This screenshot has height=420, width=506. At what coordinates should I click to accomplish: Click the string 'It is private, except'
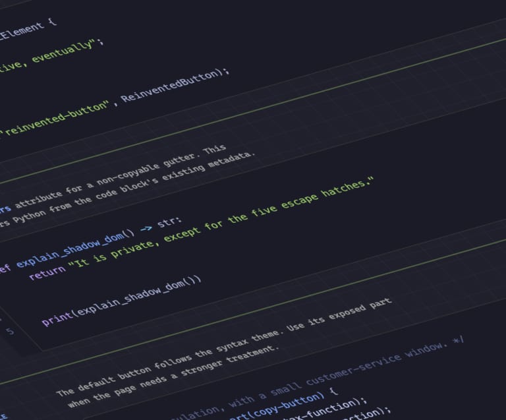coord(134,247)
